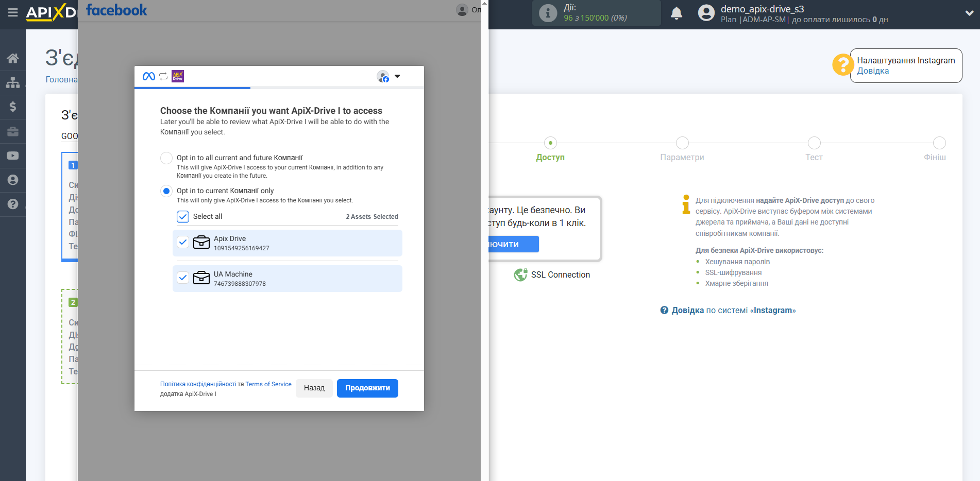Image resolution: width=980 pixels, height=481 pixels.
Task: Click the UA Machine asset row
Action: (x=288, y=279)
